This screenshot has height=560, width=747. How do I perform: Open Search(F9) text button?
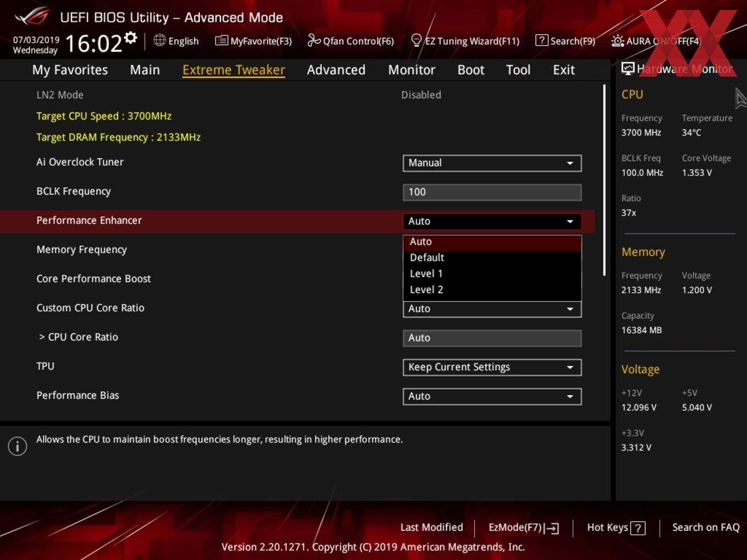pos(573,41)
